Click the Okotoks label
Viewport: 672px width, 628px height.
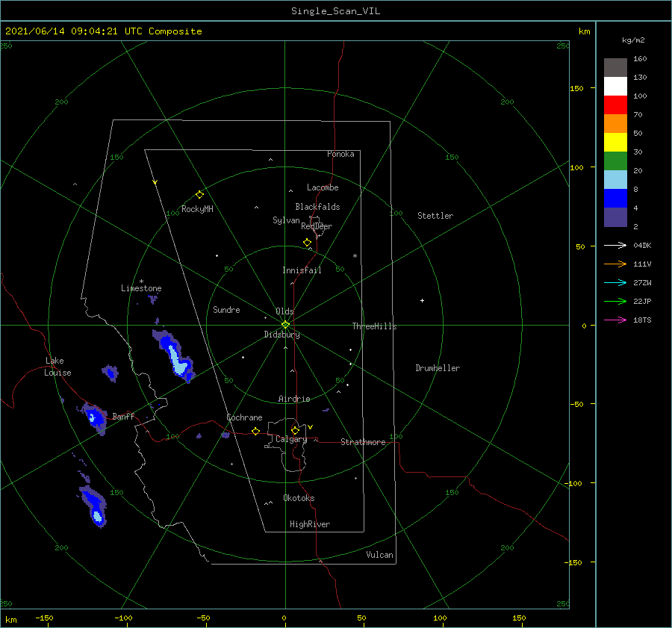point(299,498)
